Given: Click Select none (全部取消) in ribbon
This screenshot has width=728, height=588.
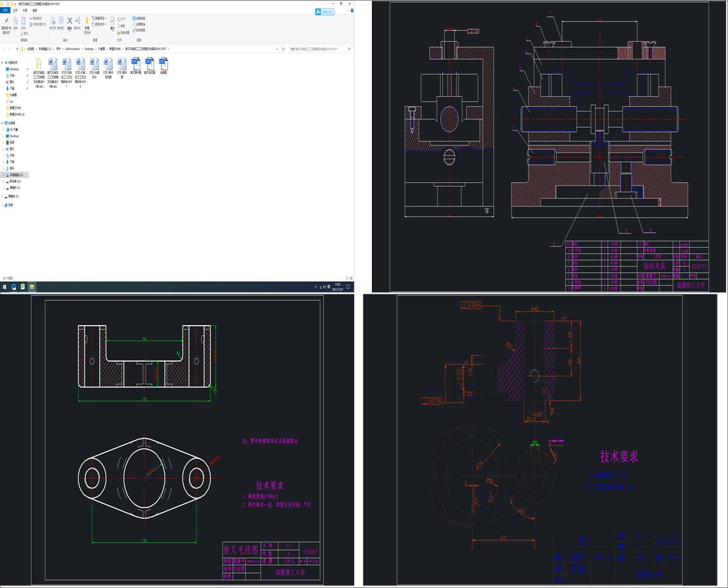Looking at the screenshot, I should tap(139, 24).
